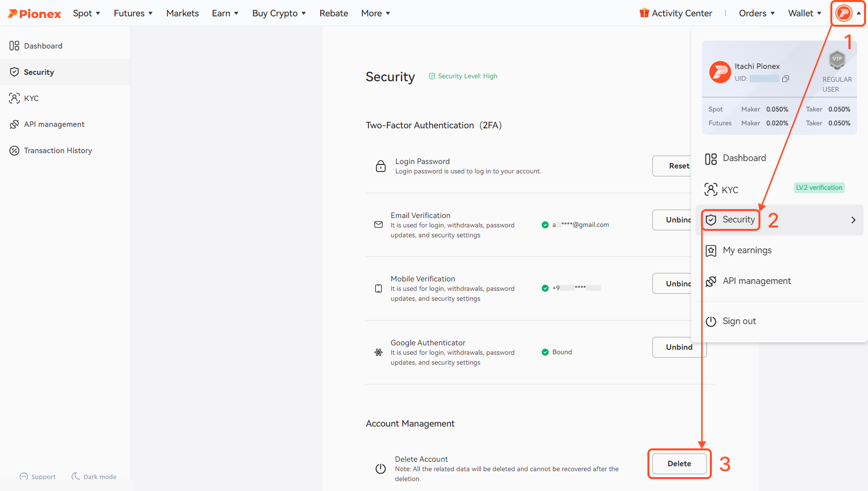The width and height of the screenshot is (868, 491).
Task: Click the profile avatar in the top bar
Action: click(x=844, y=13)
